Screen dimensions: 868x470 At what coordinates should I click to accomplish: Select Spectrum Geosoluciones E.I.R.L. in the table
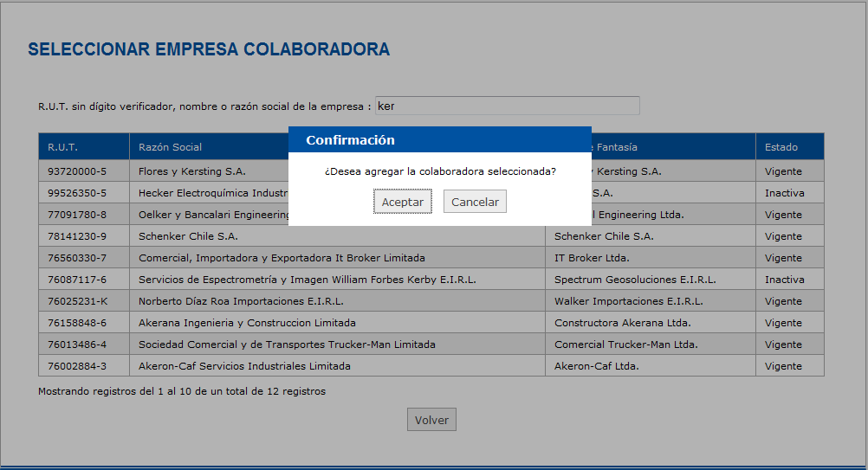[635, 280]
